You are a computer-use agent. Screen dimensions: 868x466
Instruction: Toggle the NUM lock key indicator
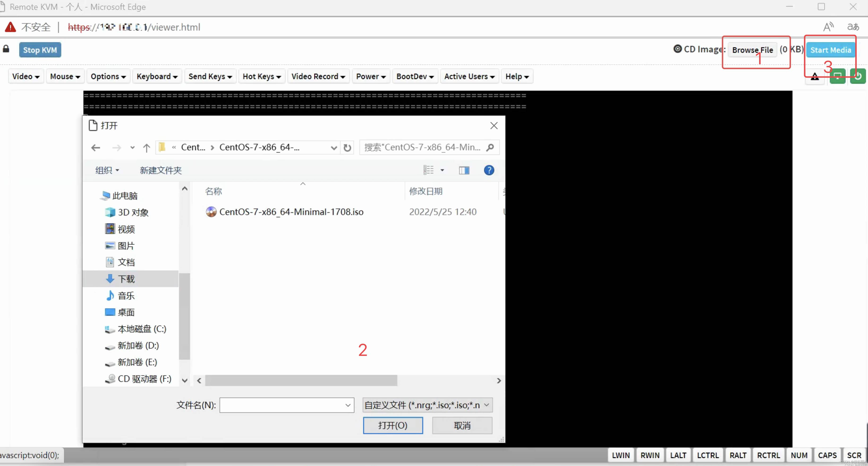point(799,455)
